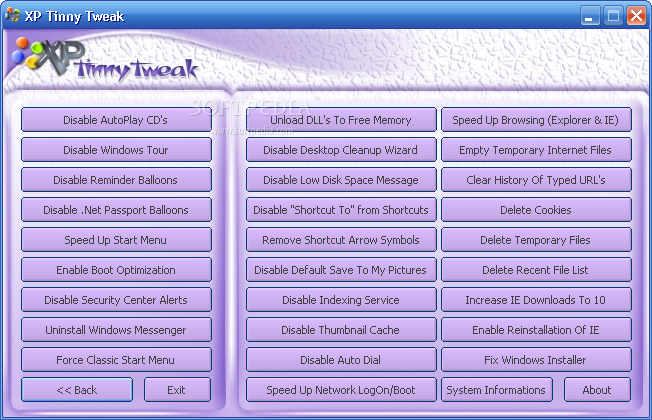Screen dimensions: 652x420
Task: Click Delete Temporary Files
Action: (x=536, y=240)
